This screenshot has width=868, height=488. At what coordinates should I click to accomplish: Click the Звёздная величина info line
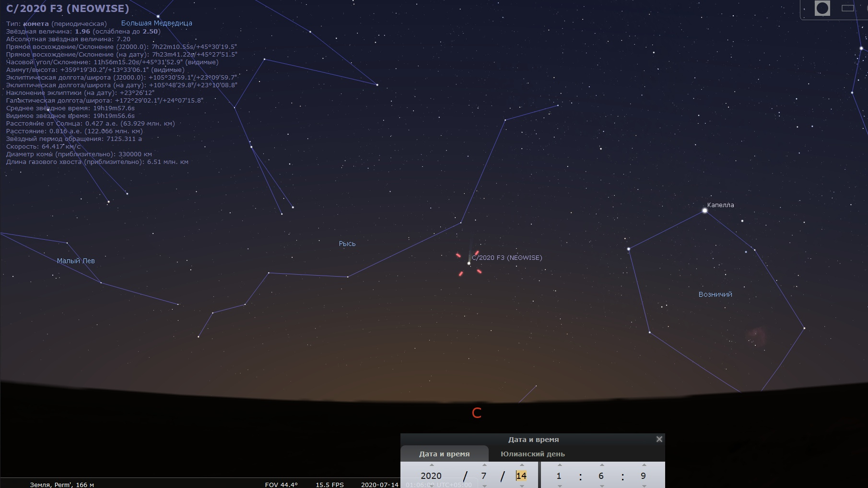tap(83, 31)
